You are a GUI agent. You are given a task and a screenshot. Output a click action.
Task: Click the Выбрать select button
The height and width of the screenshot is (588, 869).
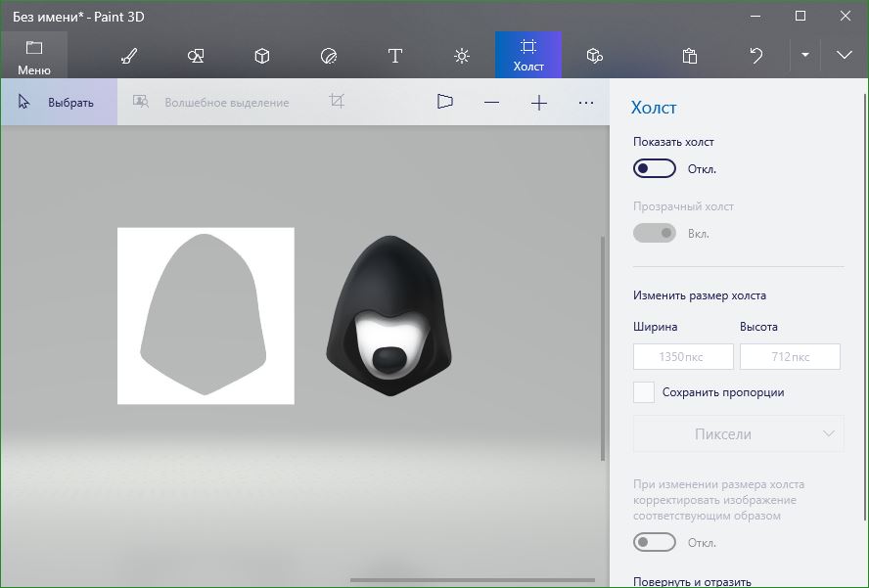(59, 102)
